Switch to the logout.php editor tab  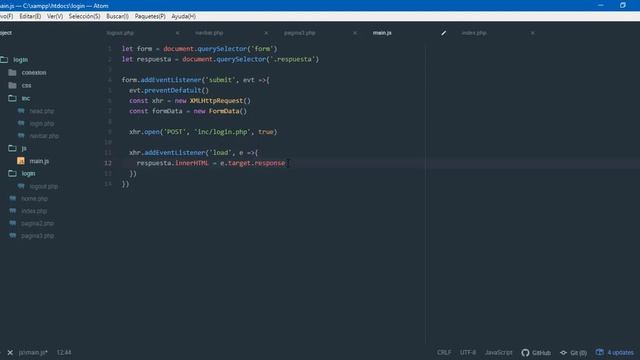pyautogui.click(x=120, y=33)
